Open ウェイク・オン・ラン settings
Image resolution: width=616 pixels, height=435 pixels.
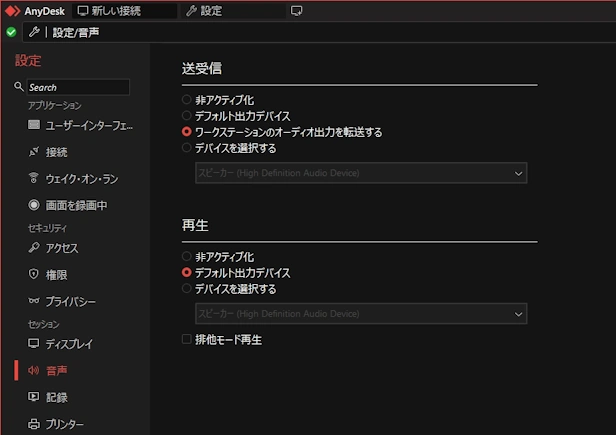pyautogui.click(x=80, y=179)
